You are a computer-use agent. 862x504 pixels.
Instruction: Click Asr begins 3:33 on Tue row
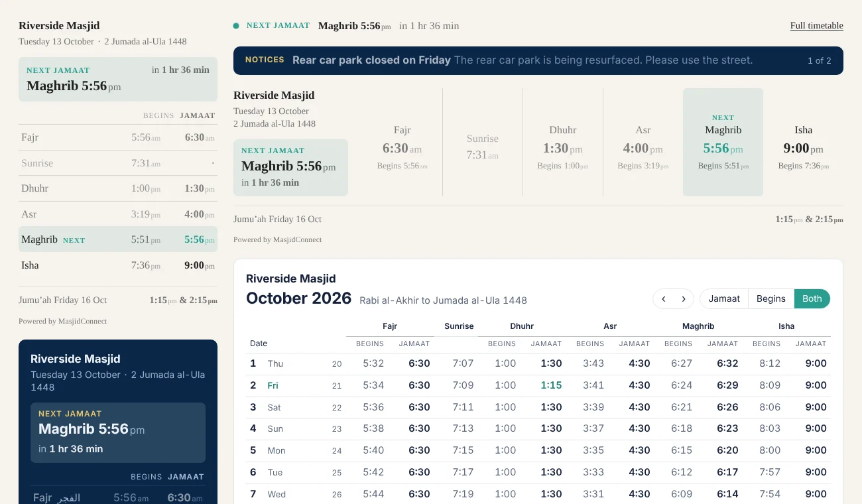point(593,472)
